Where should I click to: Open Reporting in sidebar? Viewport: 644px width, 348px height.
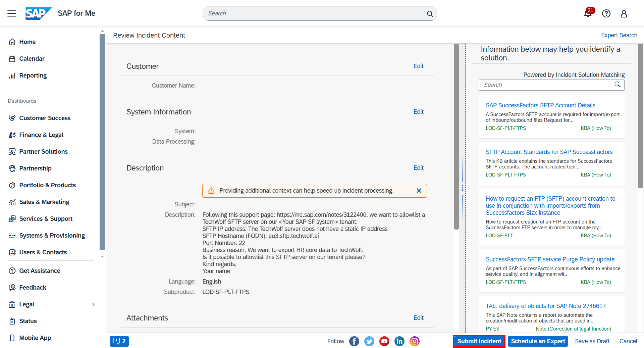click(33, 76)
